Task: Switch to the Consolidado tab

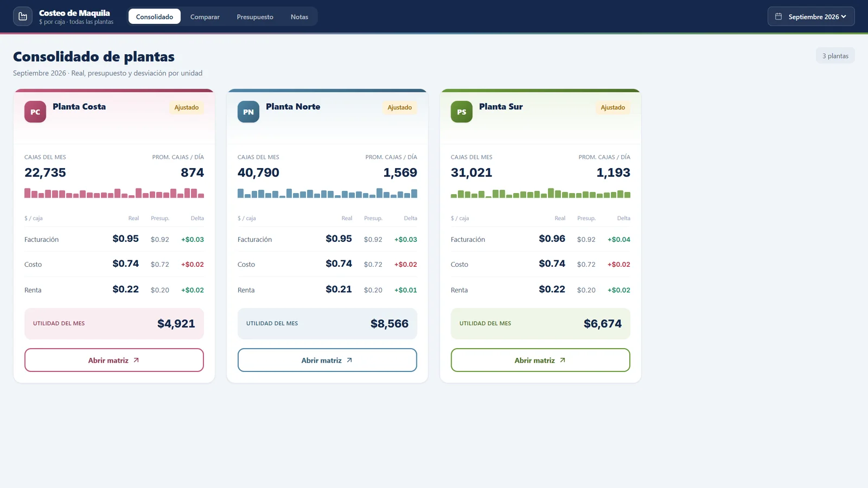Action: point(155,17)
